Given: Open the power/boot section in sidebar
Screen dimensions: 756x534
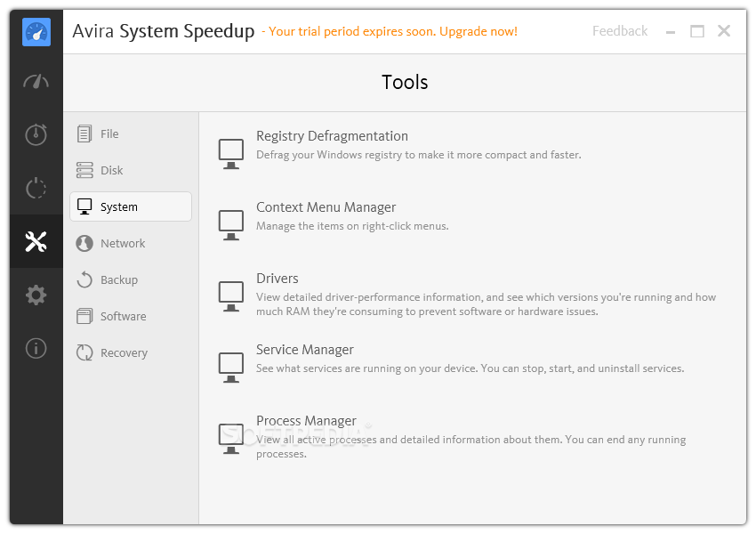Looking at the screenshot, I should (36, 188).
